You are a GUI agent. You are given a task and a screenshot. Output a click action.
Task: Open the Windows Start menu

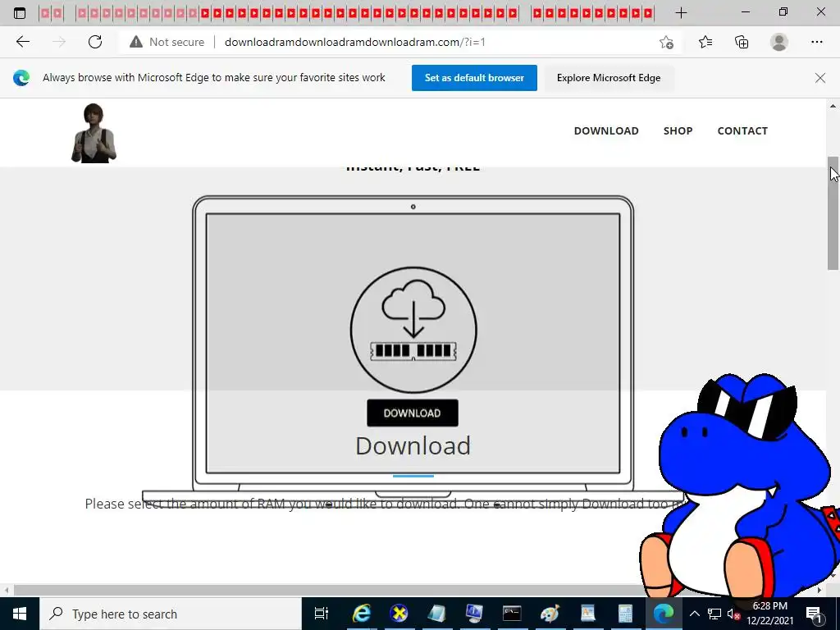pos(20,614)
